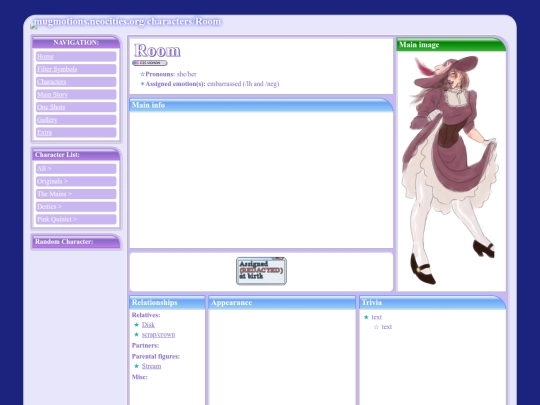Click the Stream parental figure link

tap(151, 366)
